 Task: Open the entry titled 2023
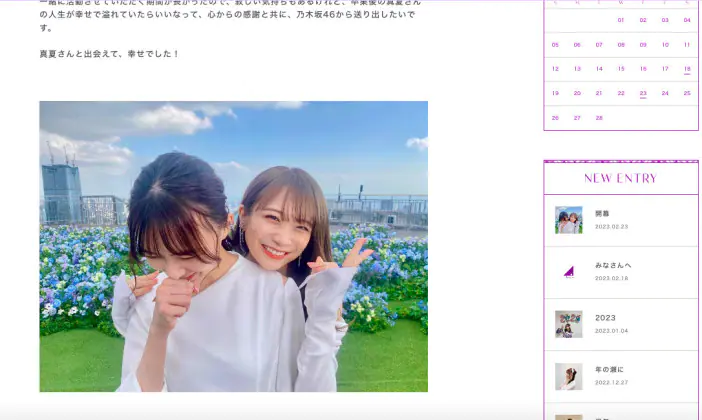(605, 317)
